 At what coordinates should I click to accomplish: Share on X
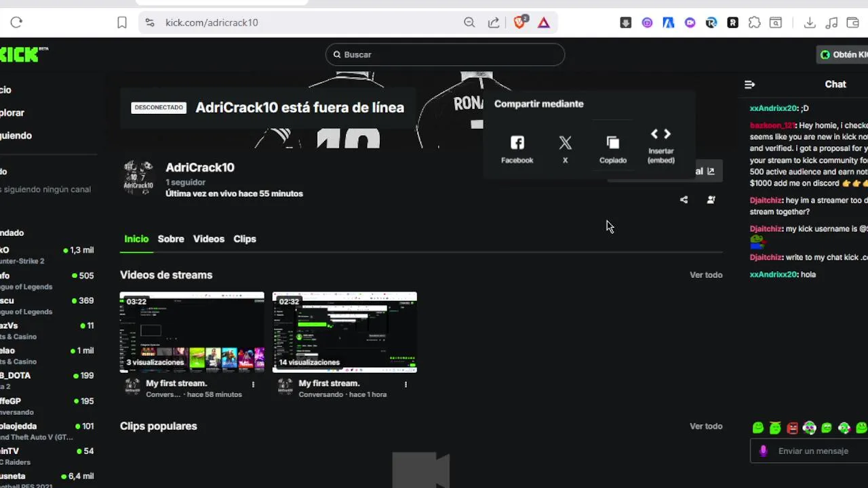565,149
